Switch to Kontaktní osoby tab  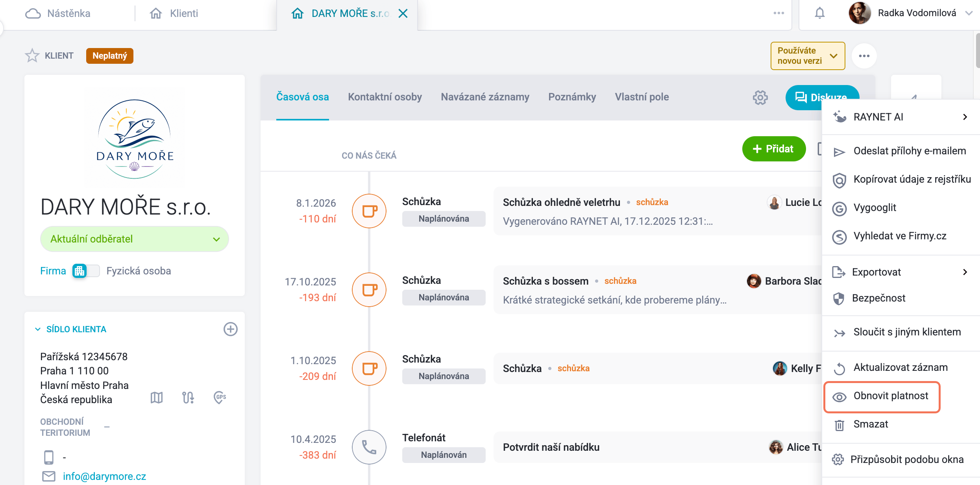[385, 97]
